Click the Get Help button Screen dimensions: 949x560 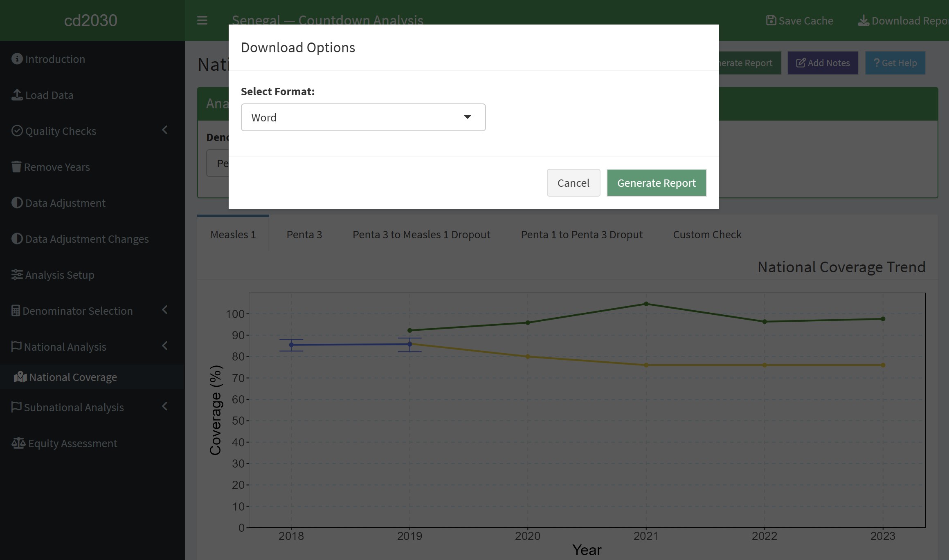coord(895,63)
